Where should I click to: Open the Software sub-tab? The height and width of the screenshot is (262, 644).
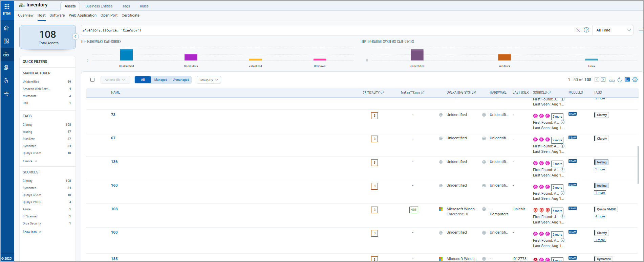coord(57,15)
